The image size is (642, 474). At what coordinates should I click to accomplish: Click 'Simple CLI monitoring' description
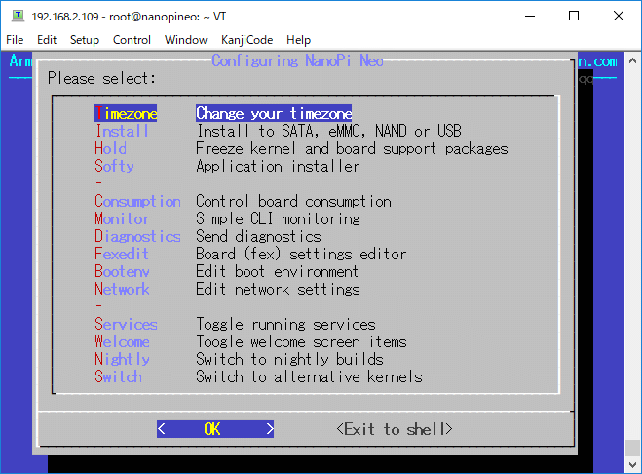(x=278, y=219)
